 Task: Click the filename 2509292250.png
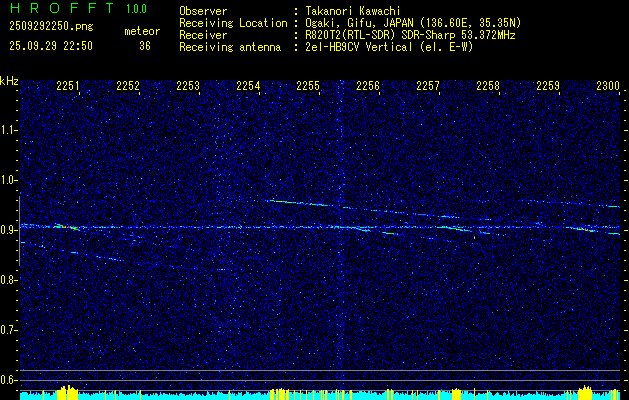pos(51,27)
